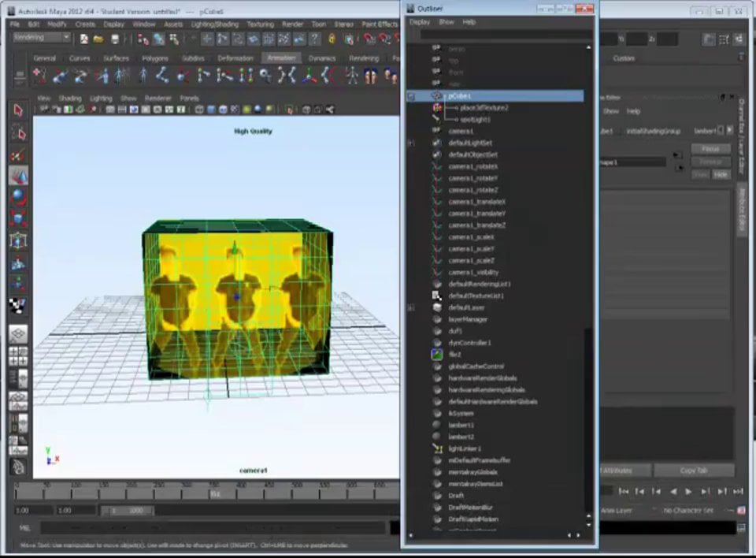Screen dimensions: 756x558
Task: Open the Outliner Show menu
Action: coord(447,22)
